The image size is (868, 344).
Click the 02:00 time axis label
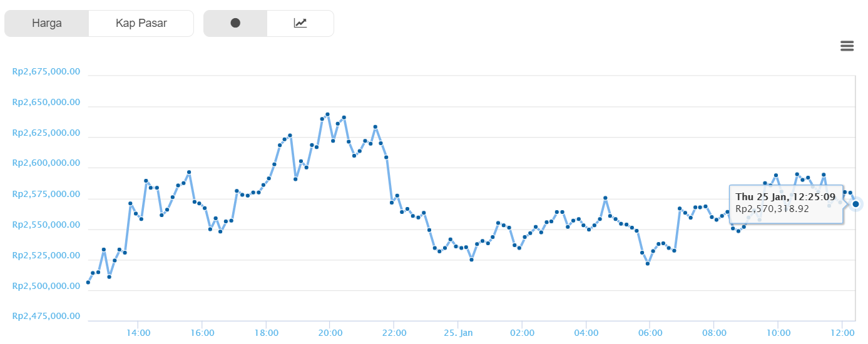tap(522, 332)
